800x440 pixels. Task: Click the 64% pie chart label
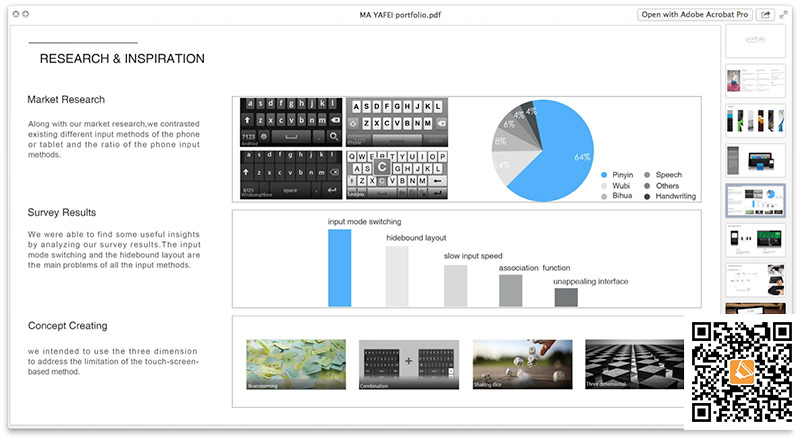pyautogui.click(x=582, y=157)
